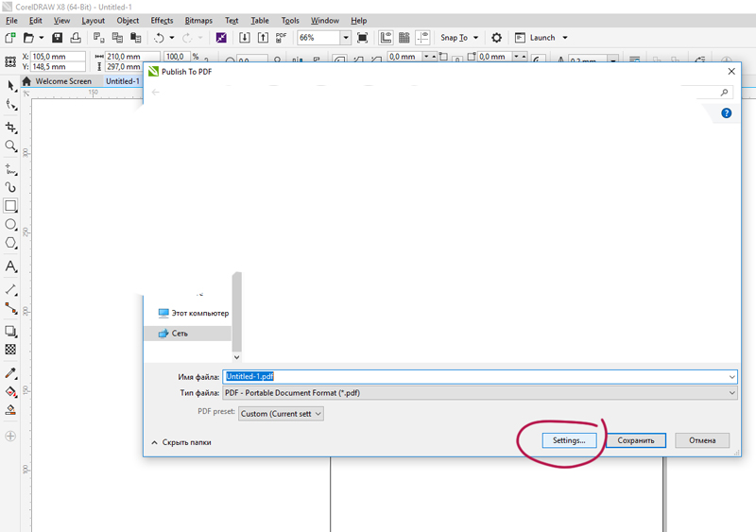
Task: Select the Polygon tool
Action: click(10, 243)
